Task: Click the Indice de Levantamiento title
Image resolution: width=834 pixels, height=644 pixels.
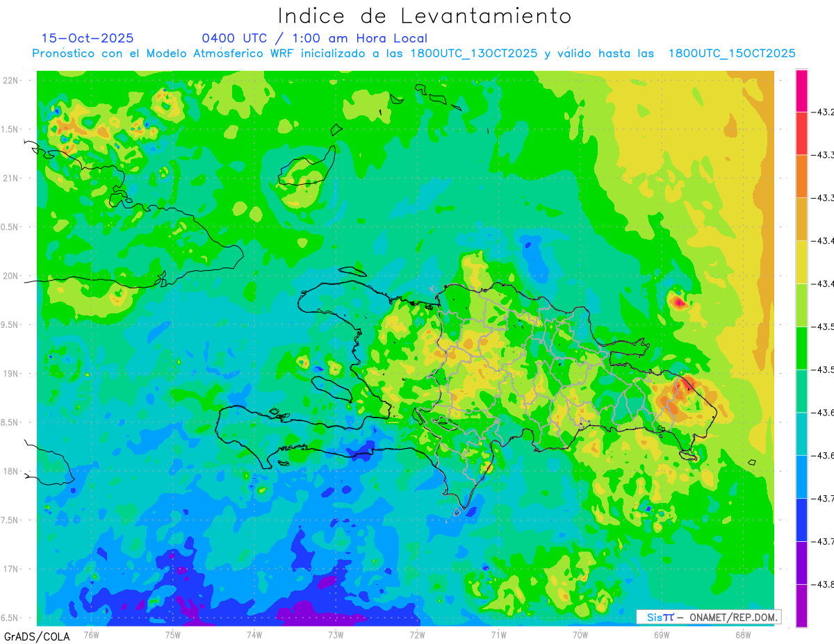Action: (425, 16)
